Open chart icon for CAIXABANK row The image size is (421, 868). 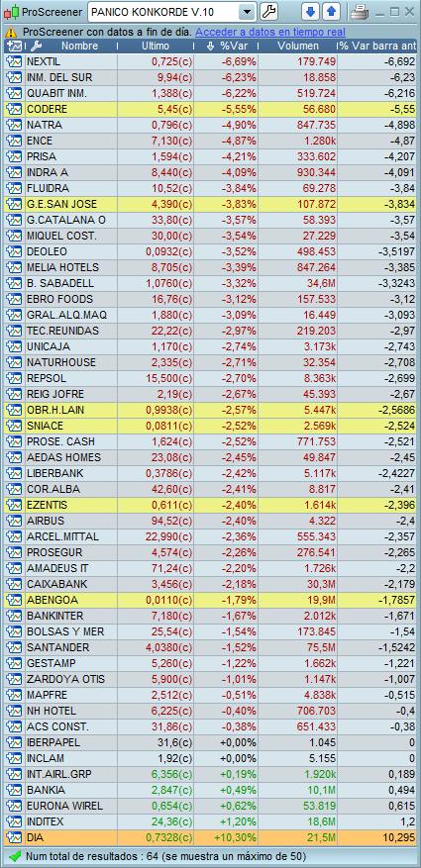coord(13,585)
